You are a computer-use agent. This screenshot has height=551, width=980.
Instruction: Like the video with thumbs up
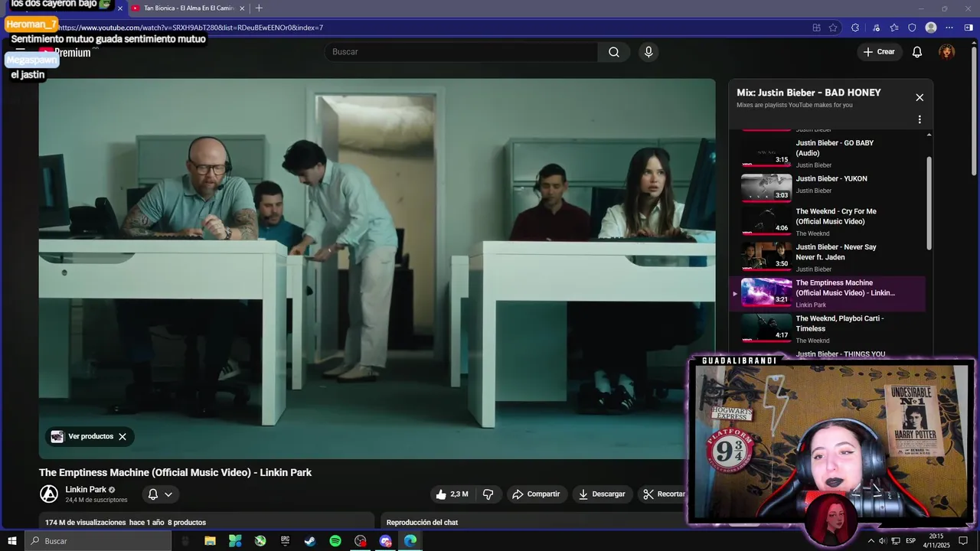point(452,494)
